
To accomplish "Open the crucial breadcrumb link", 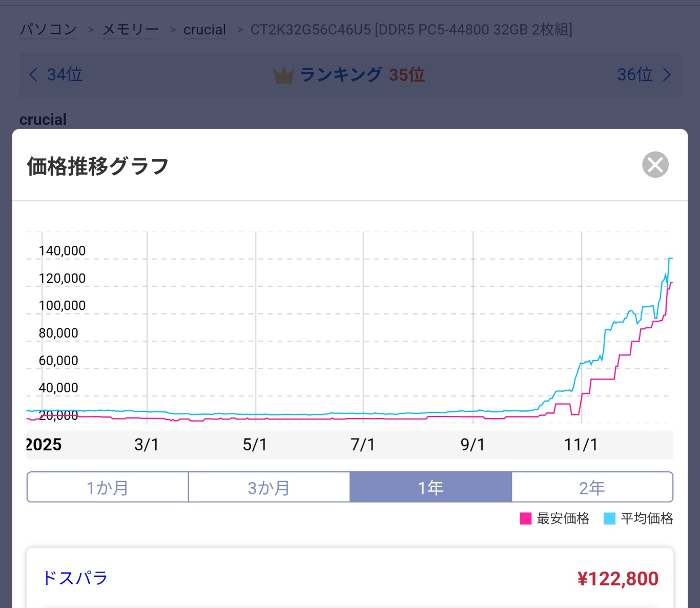I will [x=204, y=30].
